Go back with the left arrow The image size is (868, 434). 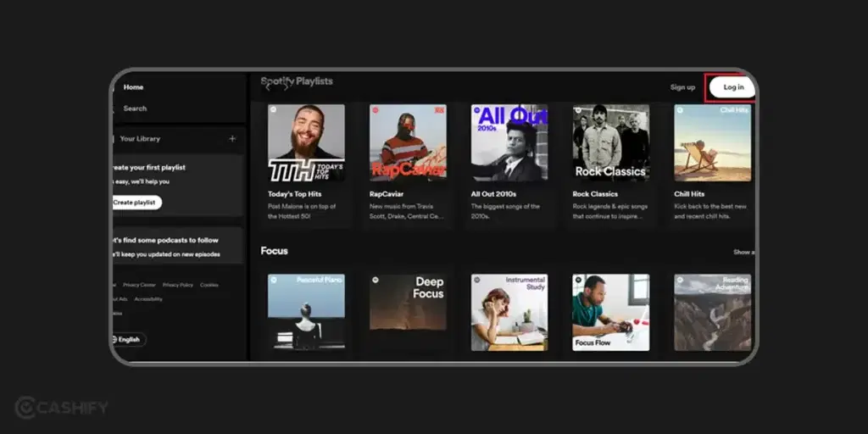tap(269, 86)
